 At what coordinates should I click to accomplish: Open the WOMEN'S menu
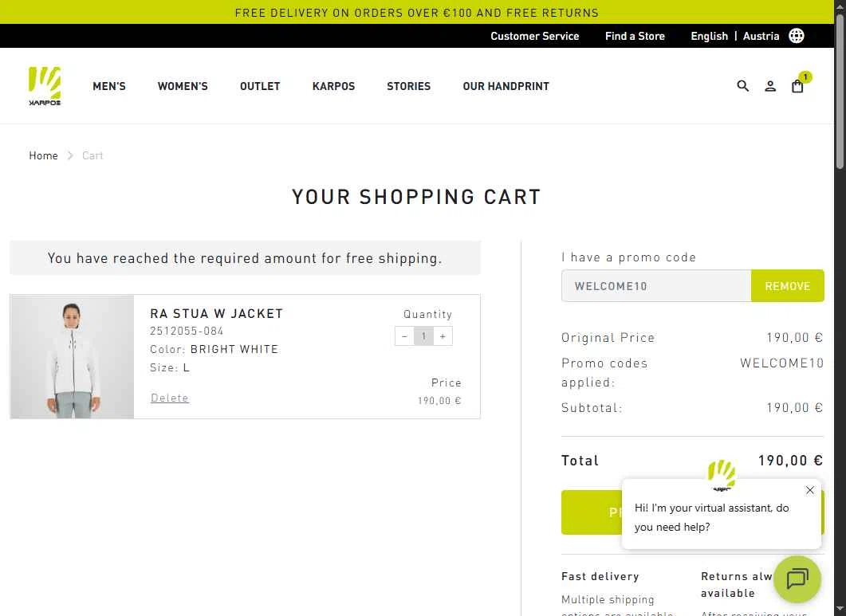183,86
